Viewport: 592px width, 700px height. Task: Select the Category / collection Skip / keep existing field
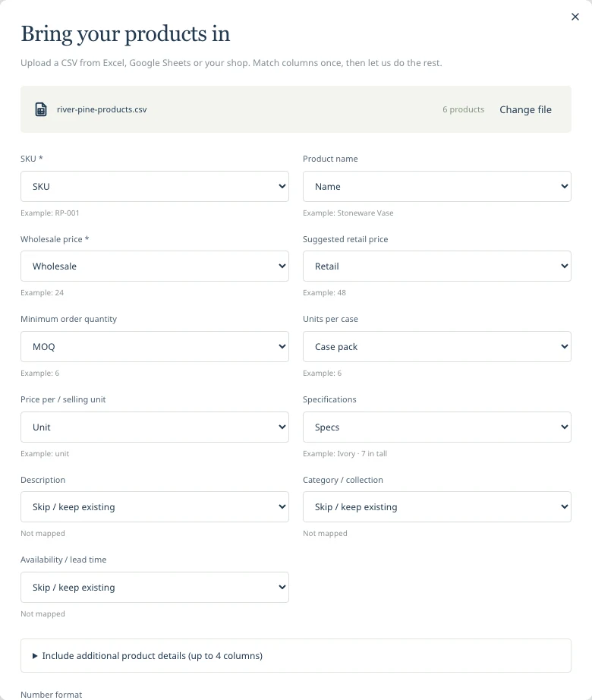436,506
